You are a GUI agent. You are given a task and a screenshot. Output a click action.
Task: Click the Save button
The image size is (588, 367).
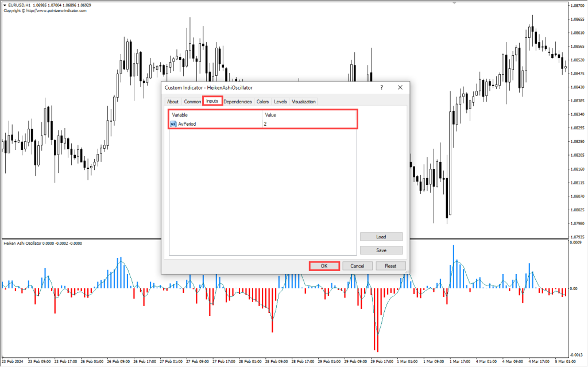(381, 250)
